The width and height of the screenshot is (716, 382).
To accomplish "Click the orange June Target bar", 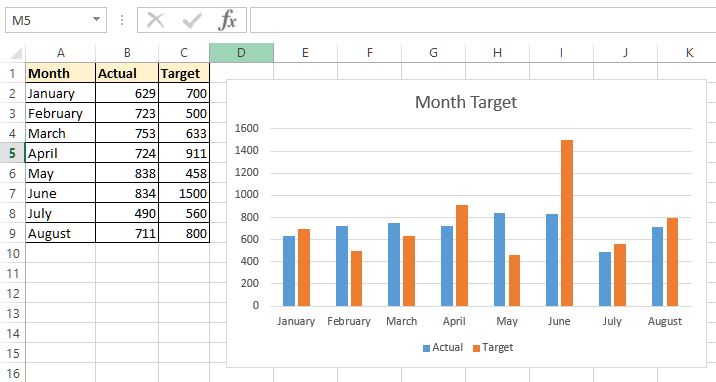I will (x=567, y=223).
